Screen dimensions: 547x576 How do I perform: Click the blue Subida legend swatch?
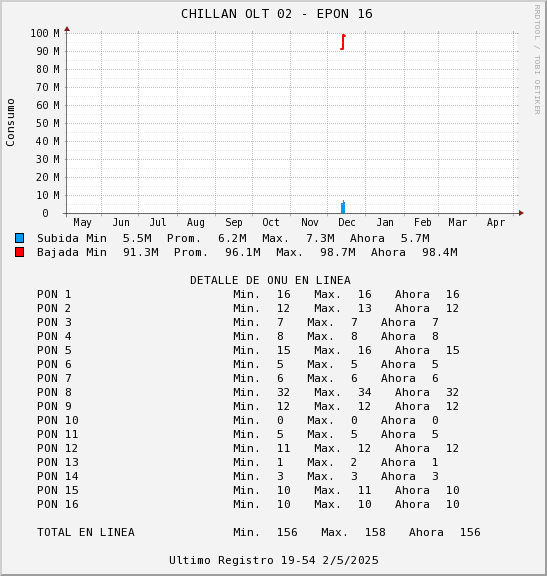pos(19,238)
